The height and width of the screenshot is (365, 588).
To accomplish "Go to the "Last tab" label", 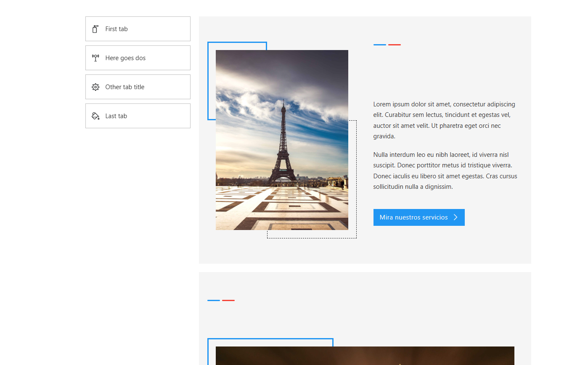I will click(x=116, y=116).
